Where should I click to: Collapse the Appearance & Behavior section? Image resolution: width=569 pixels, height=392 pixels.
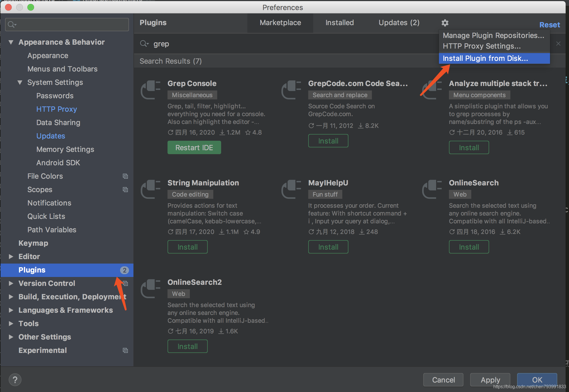[11, 42]
